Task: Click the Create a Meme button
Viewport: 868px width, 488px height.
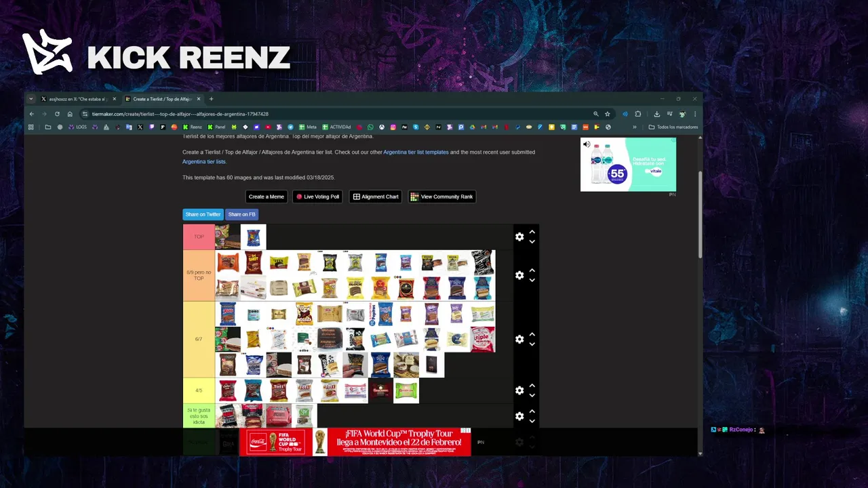Action: click(x=267, y=197)
